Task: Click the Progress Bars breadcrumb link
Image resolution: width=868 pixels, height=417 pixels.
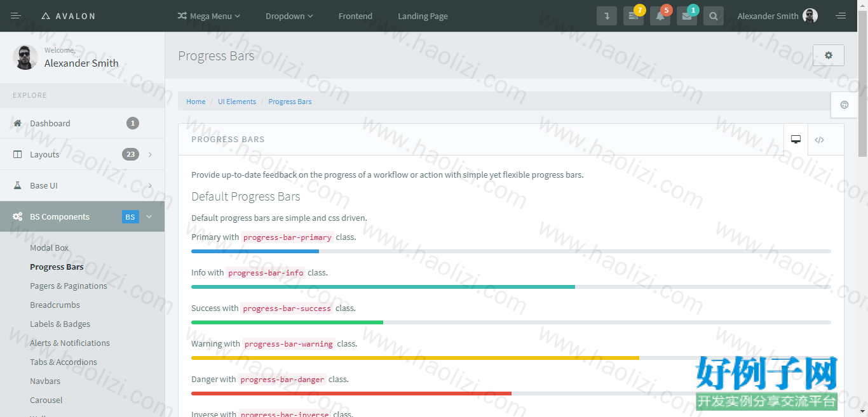Action: [x=290, y=102]
